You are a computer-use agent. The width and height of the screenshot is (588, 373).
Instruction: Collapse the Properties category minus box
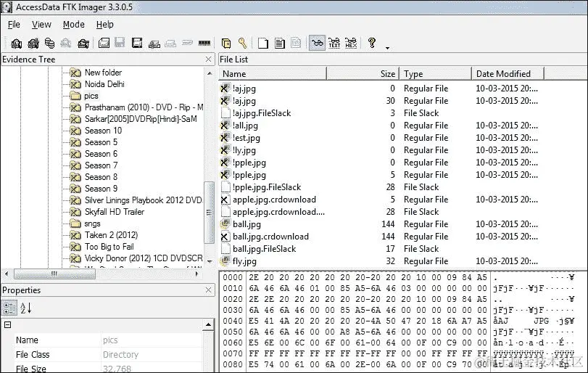pyautogui.click(x=7, y=325)
